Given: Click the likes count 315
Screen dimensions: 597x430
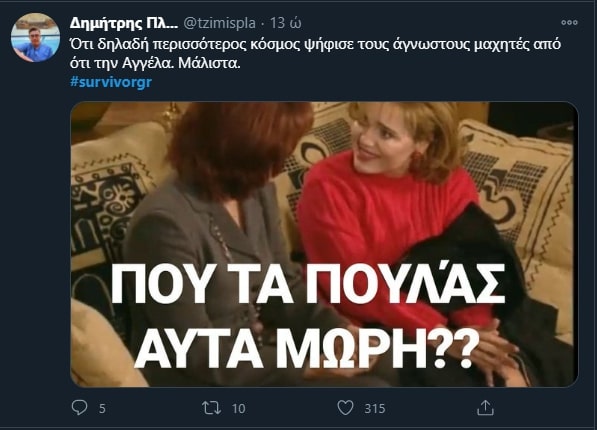Looking at the screenshot, I should pos(375,409).
